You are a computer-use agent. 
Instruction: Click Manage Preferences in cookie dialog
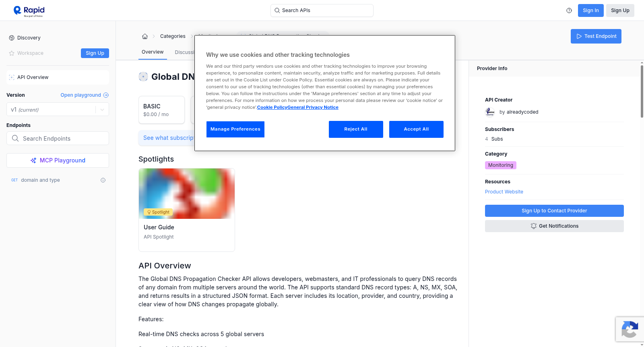pyautogui.click(x=235, y=129)
